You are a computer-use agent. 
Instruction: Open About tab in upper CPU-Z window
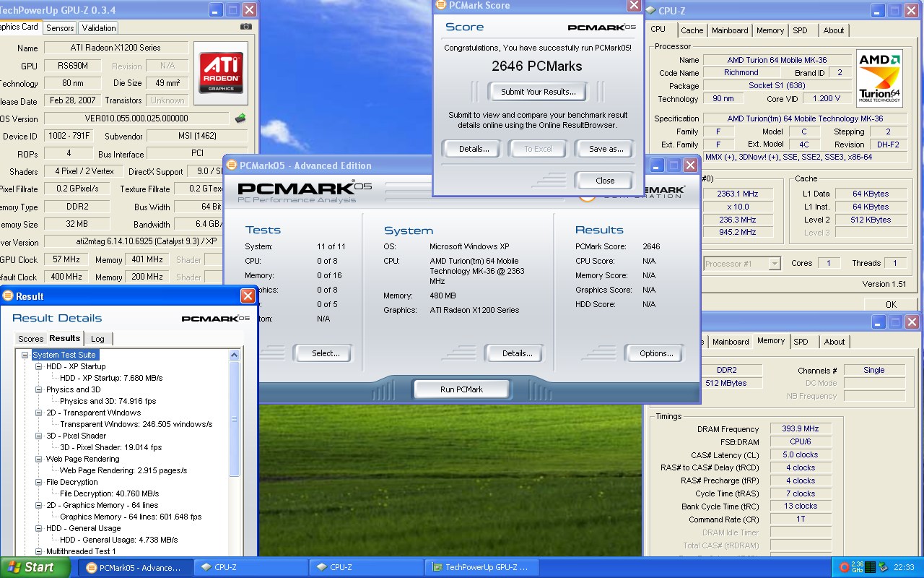pos(834,30)
